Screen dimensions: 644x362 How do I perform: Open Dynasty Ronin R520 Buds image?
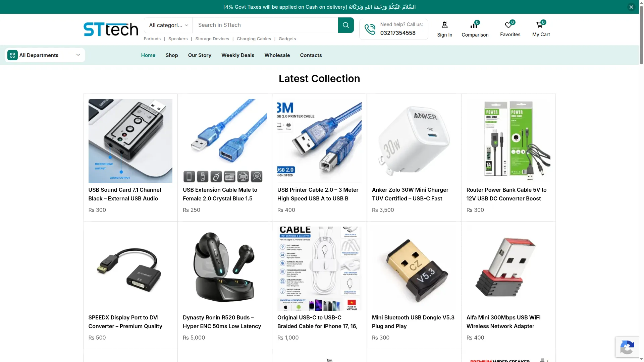tap(225, 268)
